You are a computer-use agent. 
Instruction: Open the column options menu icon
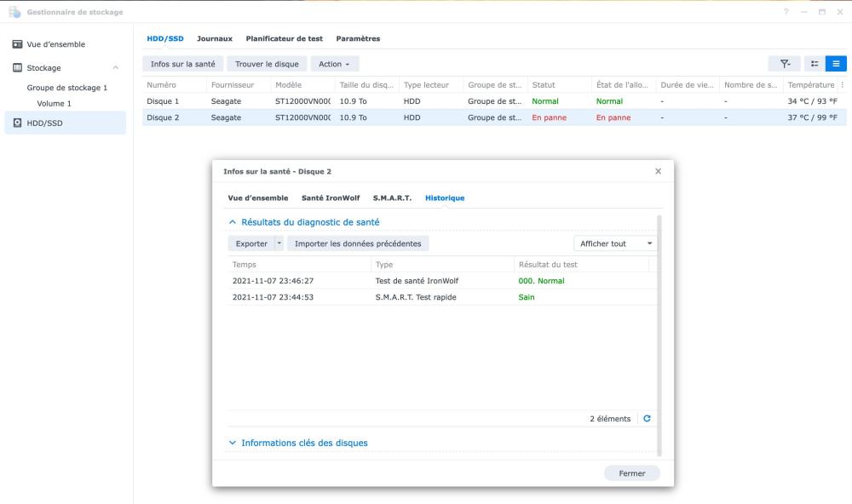coord(843,85)
